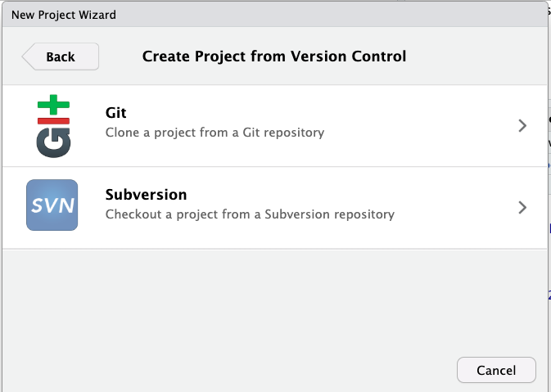Click the white SVN lettering on the icon
The height and width of the screenshot is (392, 551).
[52, 206]
